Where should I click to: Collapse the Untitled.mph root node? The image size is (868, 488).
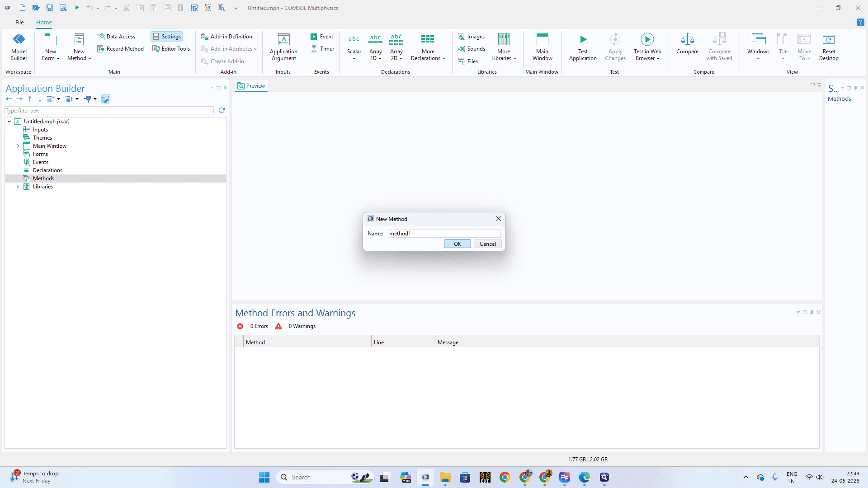[9, 122]
